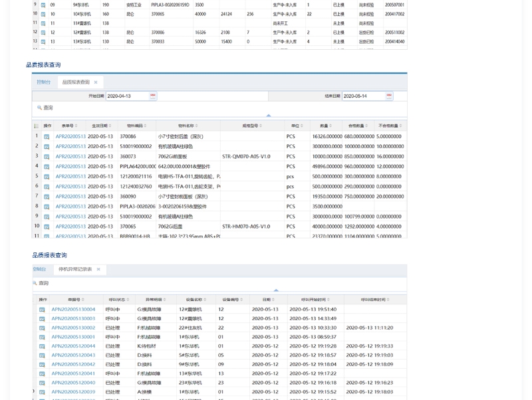This screenshot has height=400, width=532.
Task: Open the APR20200513 link in 121200021116 row
Action: click(x=70, y=177)
